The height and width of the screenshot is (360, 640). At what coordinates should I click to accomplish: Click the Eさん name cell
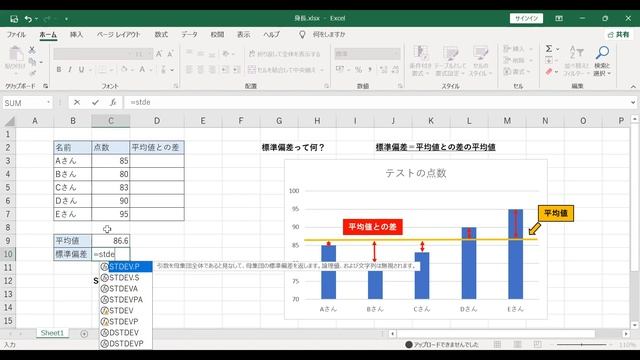[x=73, y=214]
